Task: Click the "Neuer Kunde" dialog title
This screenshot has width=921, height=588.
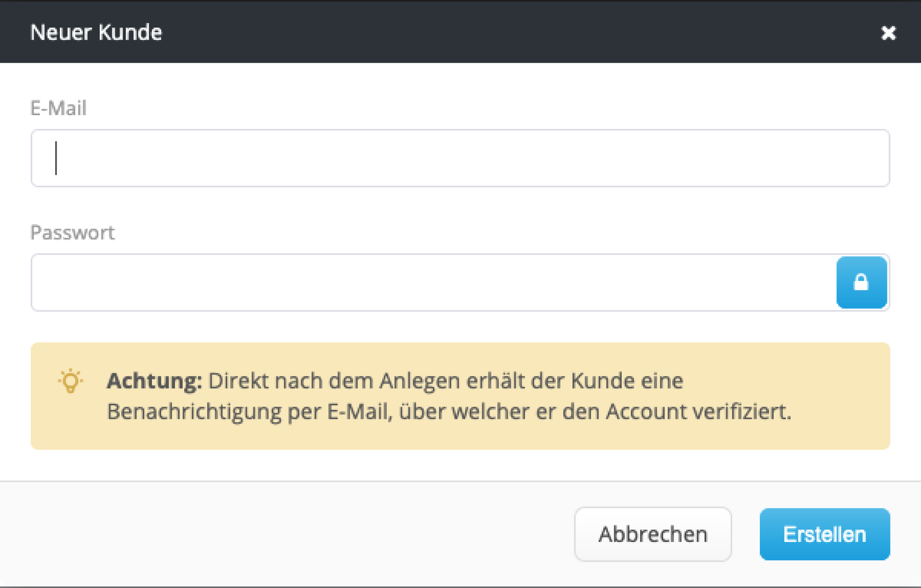Action: tap(96, 33)
